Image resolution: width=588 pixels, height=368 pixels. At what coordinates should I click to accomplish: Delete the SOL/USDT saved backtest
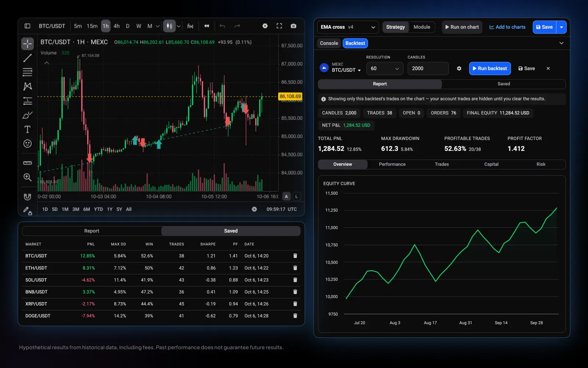pyautogui.click(x=295, y=280)
